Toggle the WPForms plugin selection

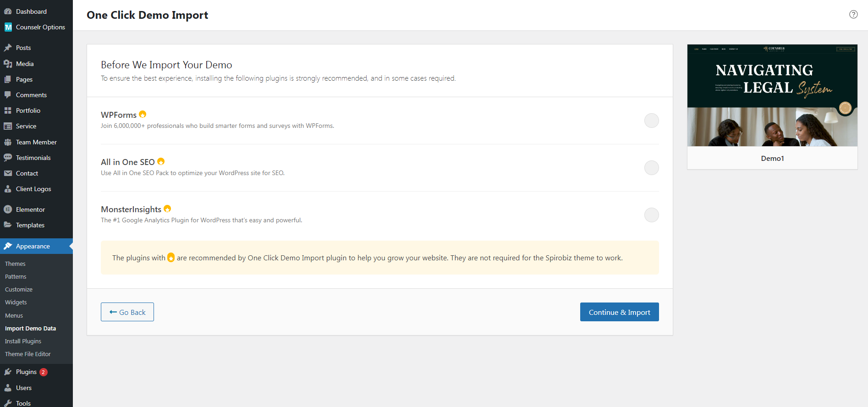pos(651,121)
